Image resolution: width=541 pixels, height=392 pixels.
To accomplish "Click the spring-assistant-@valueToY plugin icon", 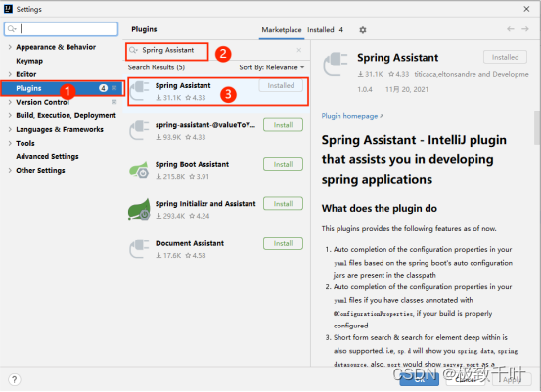I will click(139, 130).
